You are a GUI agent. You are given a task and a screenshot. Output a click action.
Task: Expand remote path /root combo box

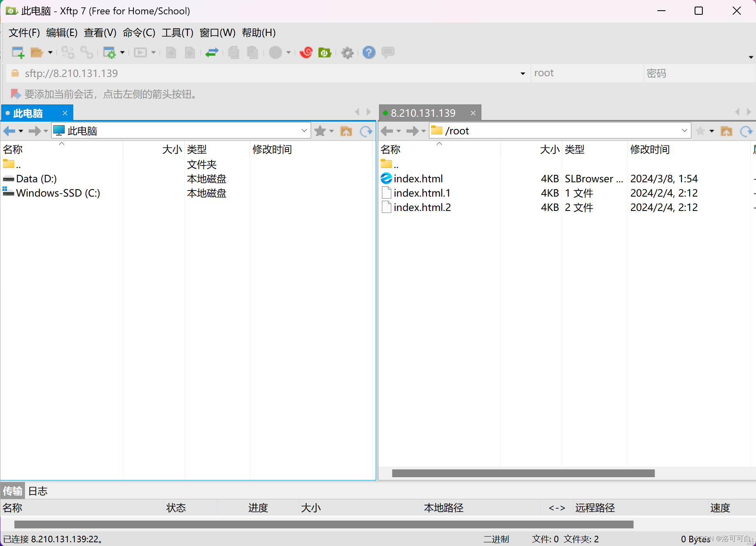(x=684, y=131)
